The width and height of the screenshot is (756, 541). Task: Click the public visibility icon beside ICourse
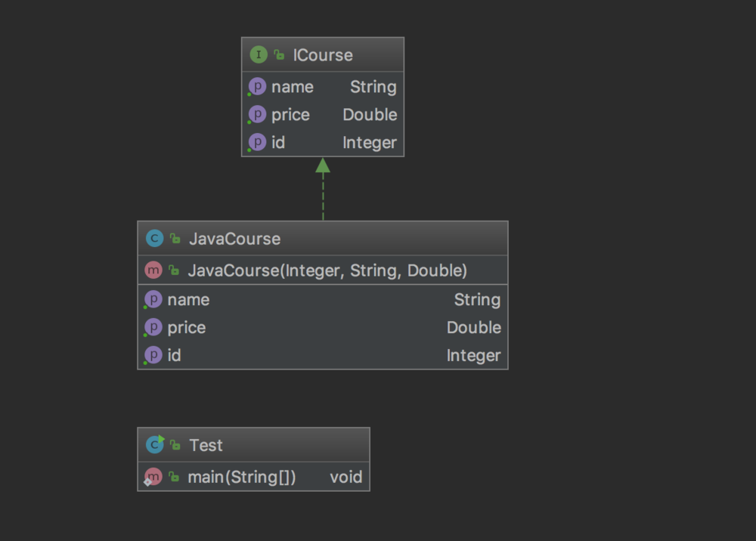(279, 55)
